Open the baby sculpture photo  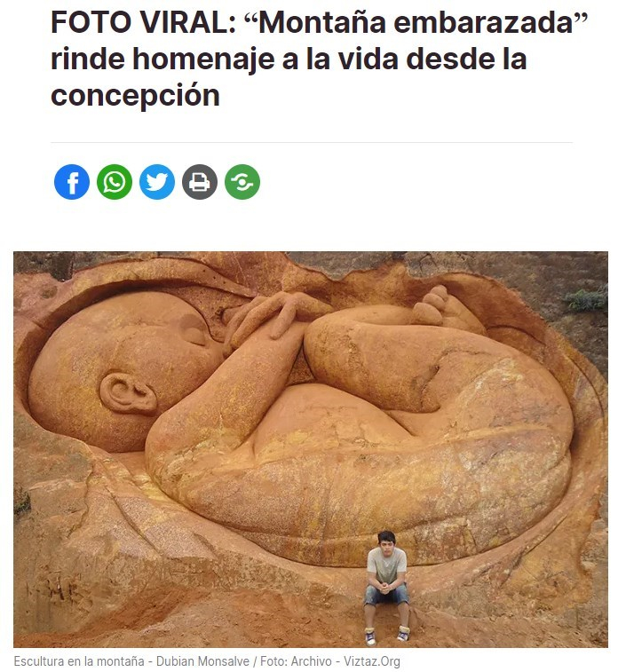tap(311, 449)
